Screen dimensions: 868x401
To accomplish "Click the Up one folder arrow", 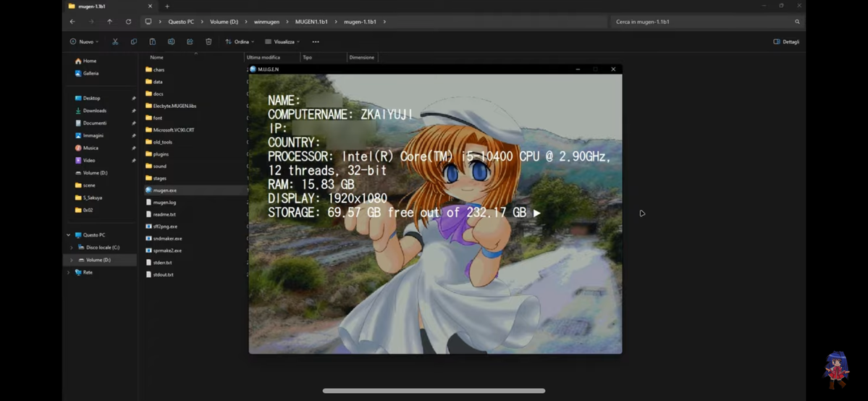I will click(x=109, y=22).
